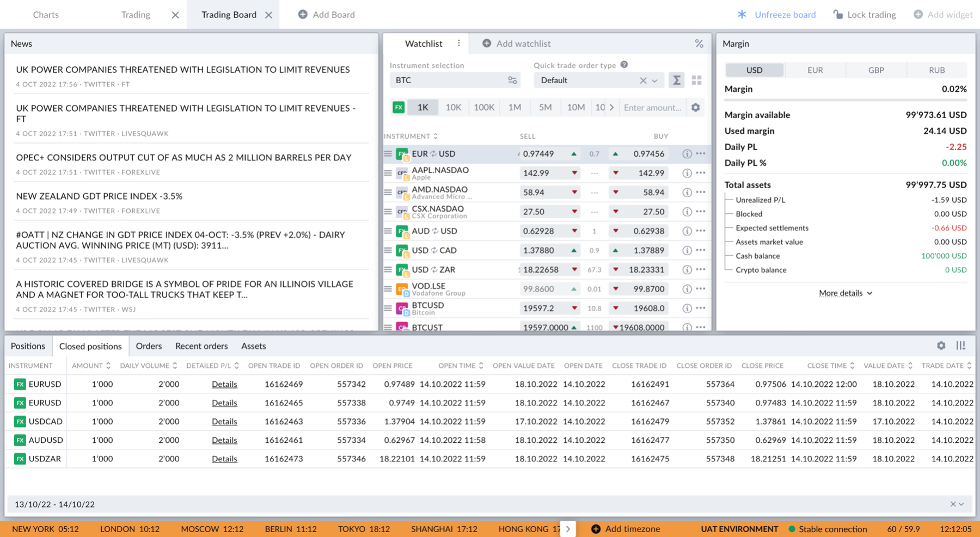The image size is (980, 537).
Task: Select the 5M quick amount
Action: (x=545, y=107)
